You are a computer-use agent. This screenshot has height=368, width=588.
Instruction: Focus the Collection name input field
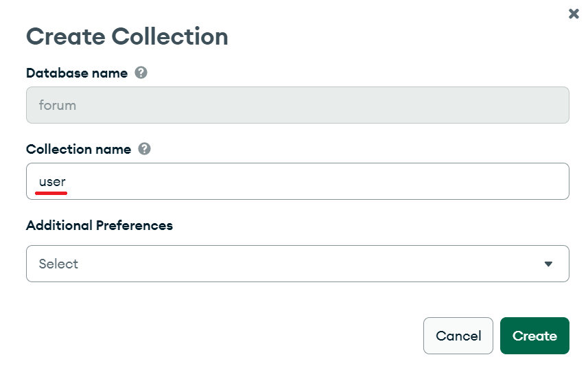coord(297,181)
